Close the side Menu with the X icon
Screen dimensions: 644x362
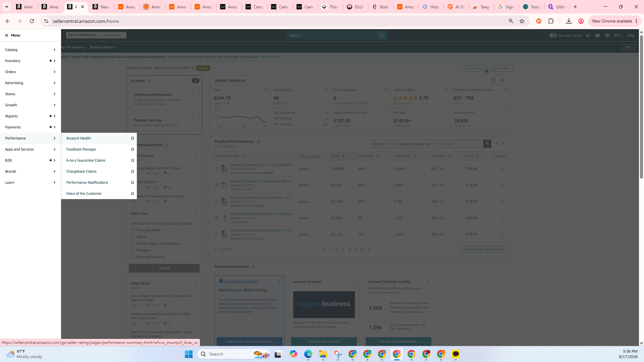[x=6, y=35]
